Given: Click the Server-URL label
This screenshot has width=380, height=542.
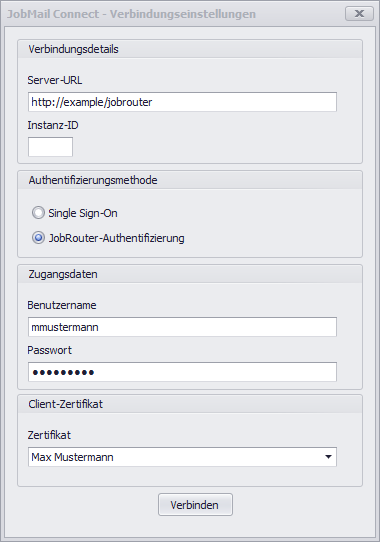Looking at the screenshot, I should point(55,80).
